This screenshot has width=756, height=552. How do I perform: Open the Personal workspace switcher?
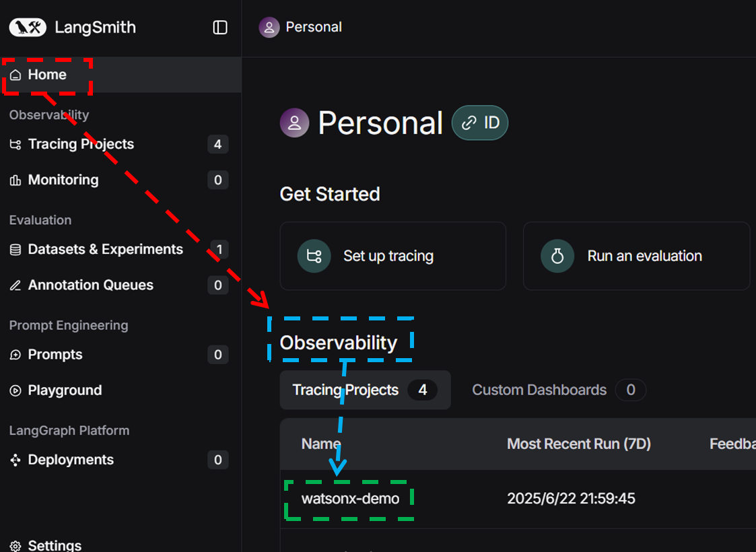click(300, 28)
